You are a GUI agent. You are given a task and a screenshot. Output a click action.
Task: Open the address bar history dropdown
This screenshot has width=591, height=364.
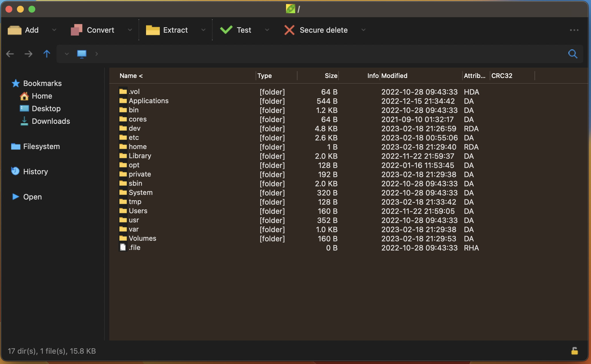coord(67,54)
